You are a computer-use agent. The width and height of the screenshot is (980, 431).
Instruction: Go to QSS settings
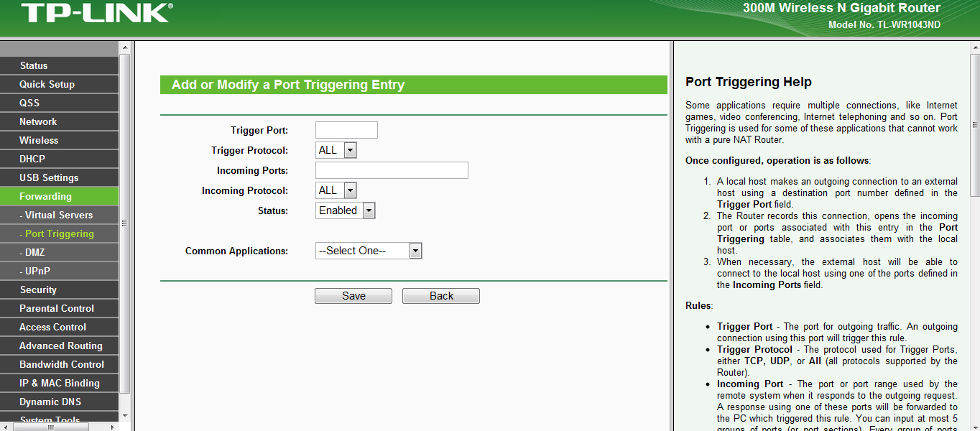click(x=59, y=103)
